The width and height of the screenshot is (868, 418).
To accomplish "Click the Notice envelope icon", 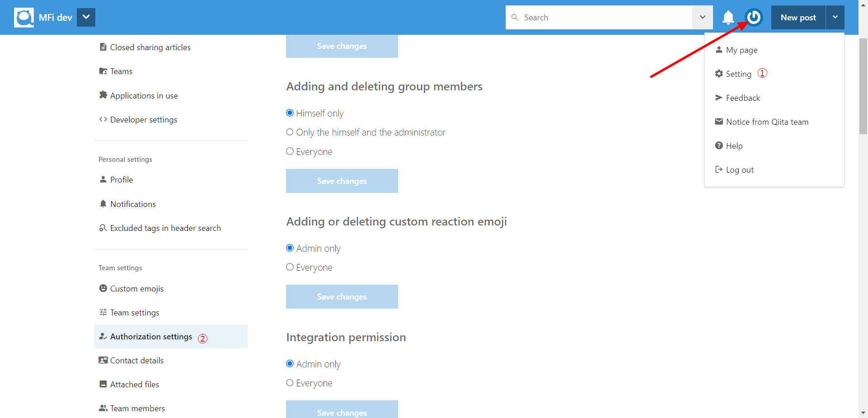I will click(x=719, y=122).
